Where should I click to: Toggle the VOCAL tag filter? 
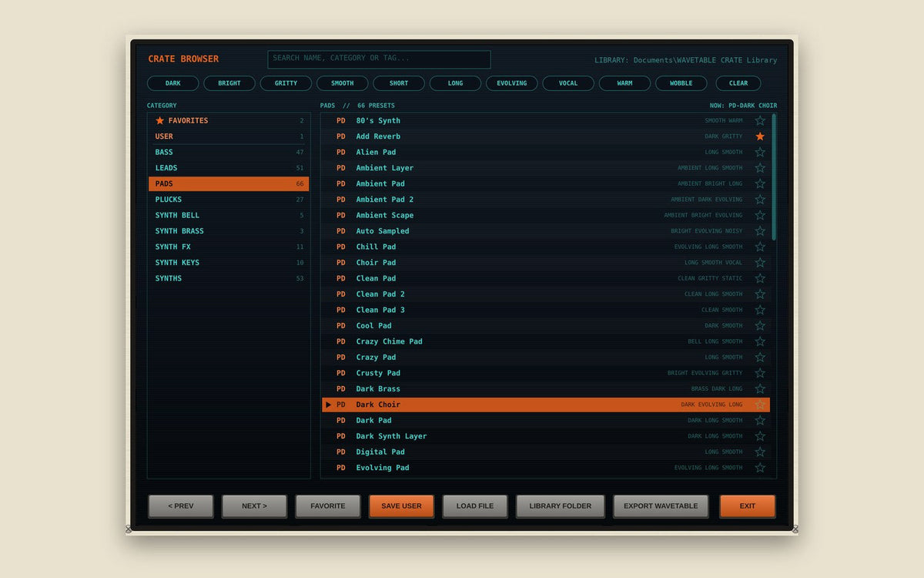point(568,83)
